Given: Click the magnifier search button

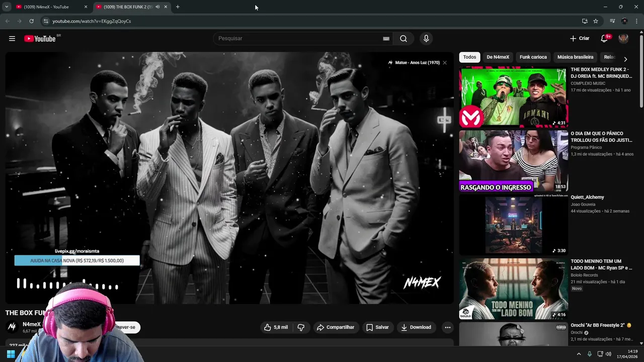Looking at the screenshot, I should coord(404,39).
